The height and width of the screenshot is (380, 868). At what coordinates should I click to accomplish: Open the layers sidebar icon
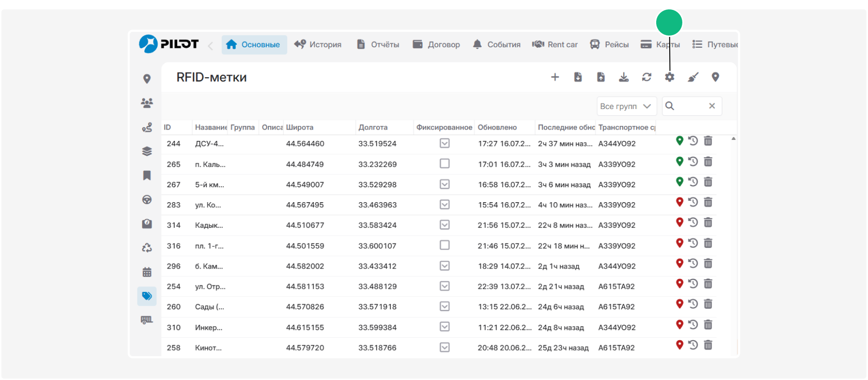tap(147, 151)
